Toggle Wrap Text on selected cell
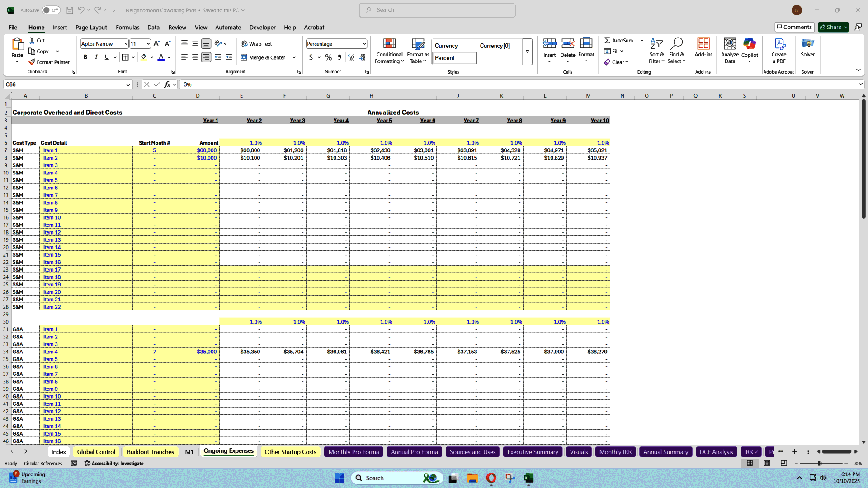The height and width of the screenshot is (488, 868). point(256,44)
